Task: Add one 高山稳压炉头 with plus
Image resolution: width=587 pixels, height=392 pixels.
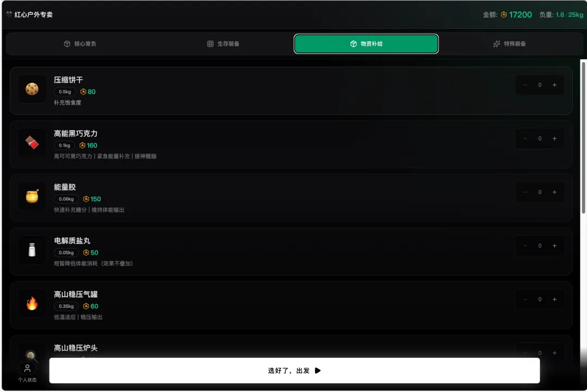Action: [554, 353]
